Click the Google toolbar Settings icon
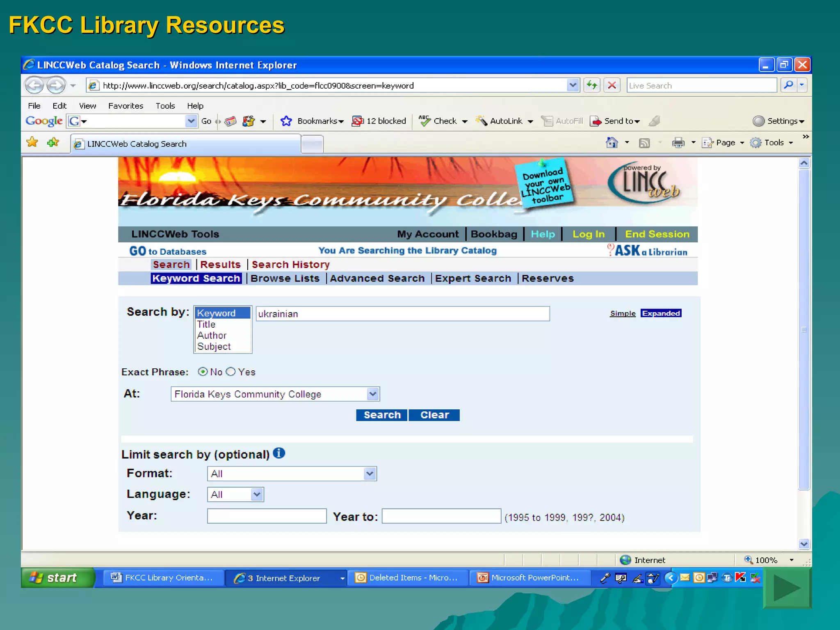 [x=759, y=121]
